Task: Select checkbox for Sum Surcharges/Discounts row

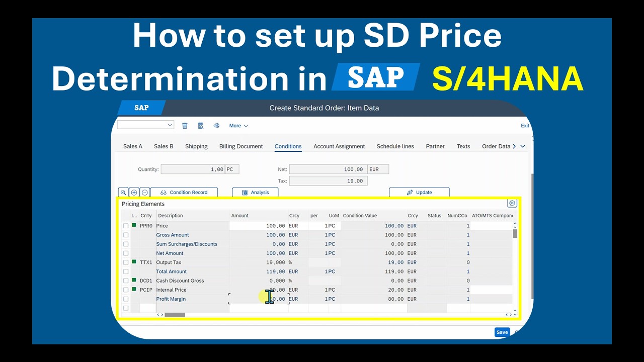Action: tap(126, 244)
